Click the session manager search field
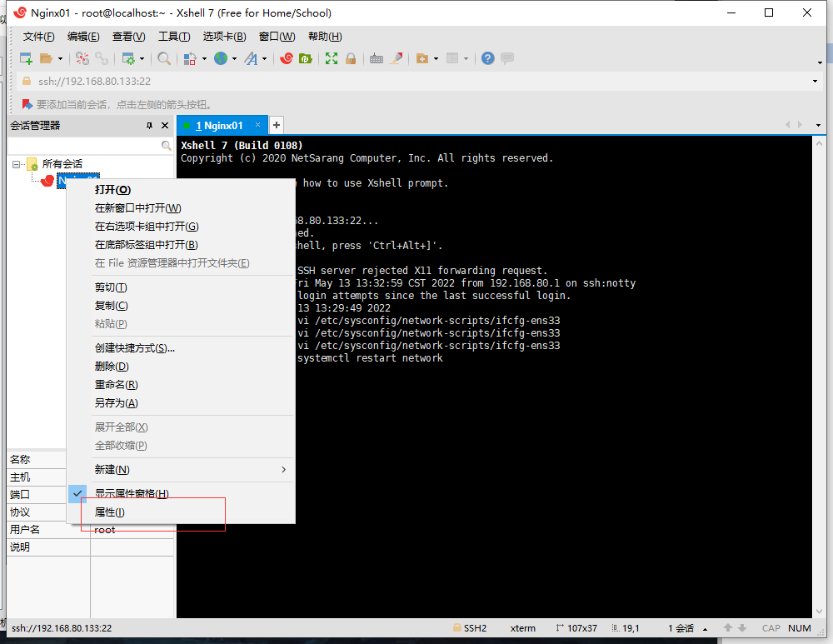833x644 pixels. click(x=90, y=146)
